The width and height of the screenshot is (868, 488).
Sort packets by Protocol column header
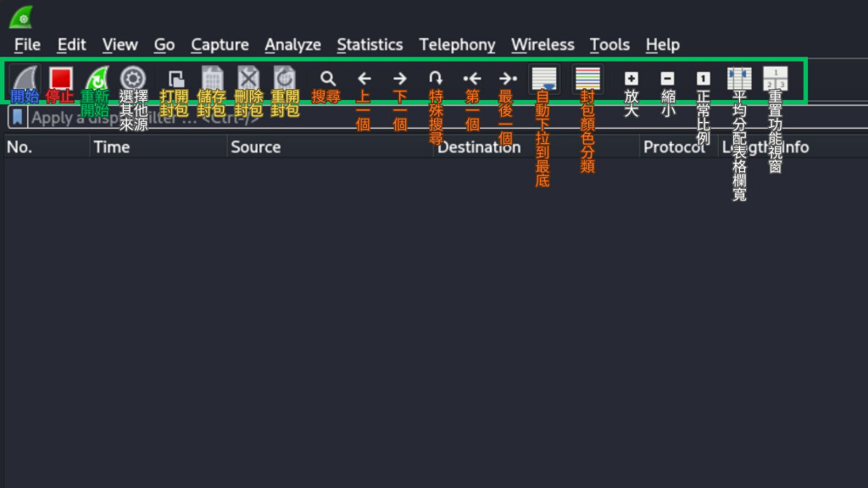679,147
